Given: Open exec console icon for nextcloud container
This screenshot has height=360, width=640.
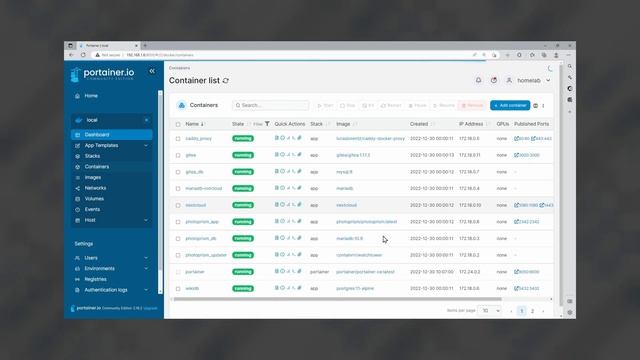Looking at the screenshot, I should tap(293, 204).
